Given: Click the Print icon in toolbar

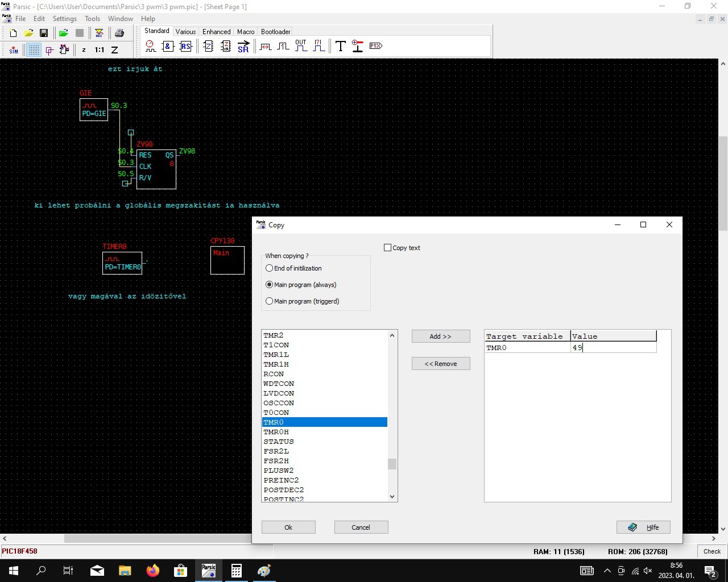Looking at the screenshot, I should pyautogui.click(x=119, y=34).
